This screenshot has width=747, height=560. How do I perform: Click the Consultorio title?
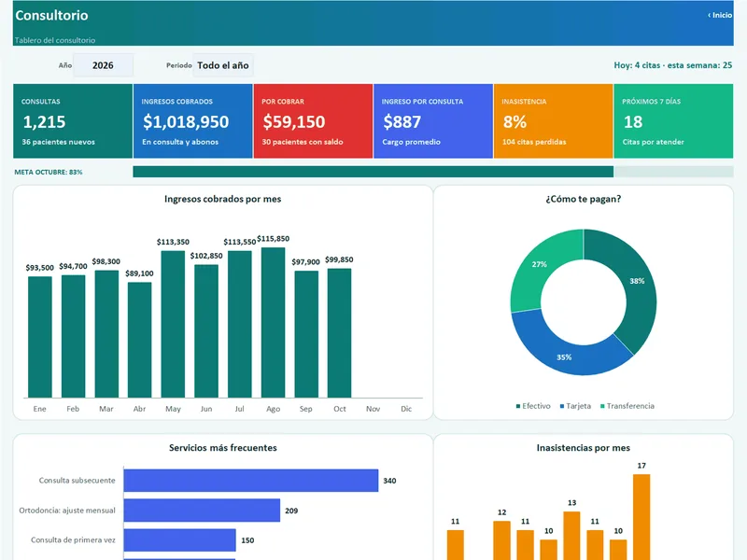coord(51,15)
